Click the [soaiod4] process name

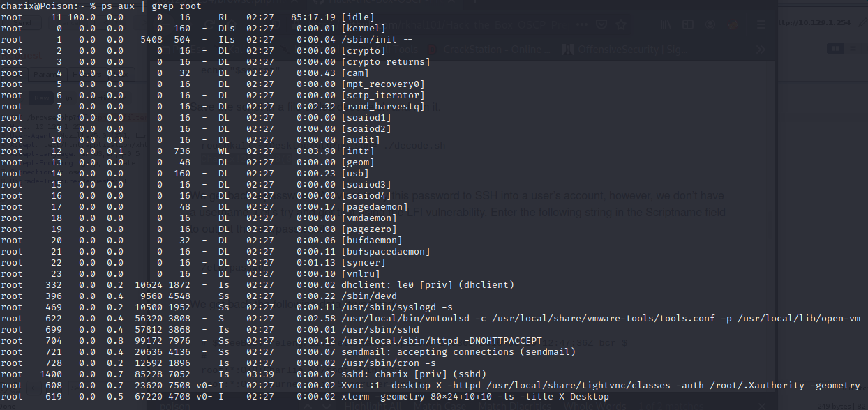[x=366, y=196]
